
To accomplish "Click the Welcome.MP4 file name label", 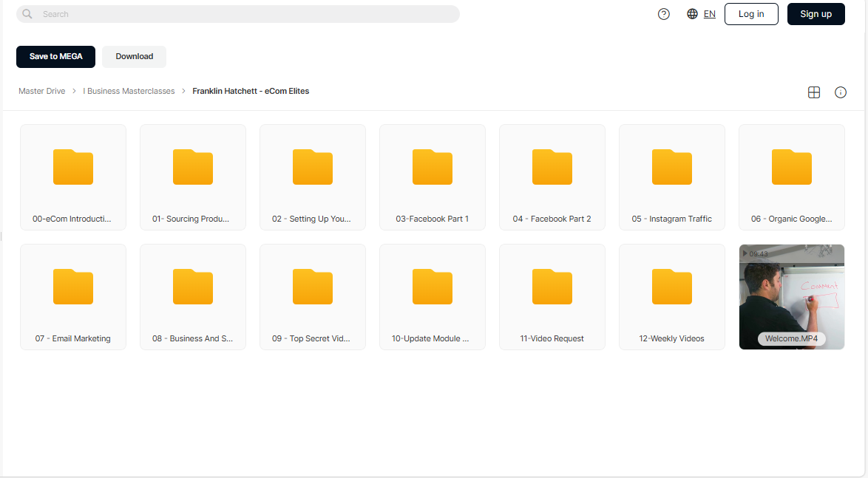I will 792,338.
